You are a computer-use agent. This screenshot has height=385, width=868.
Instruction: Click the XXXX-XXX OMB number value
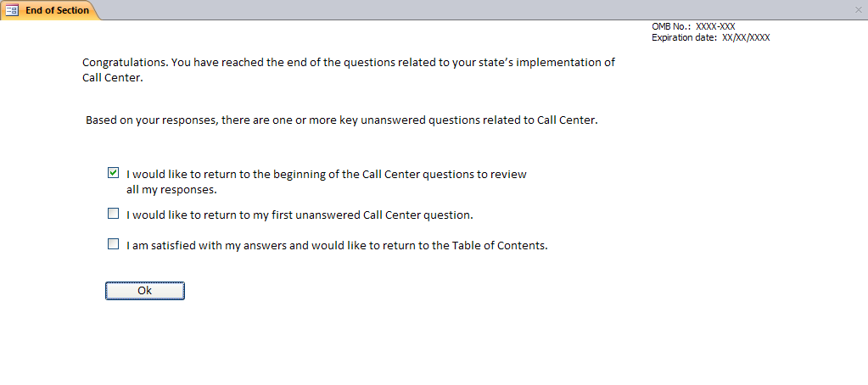(x=715, y=27)
